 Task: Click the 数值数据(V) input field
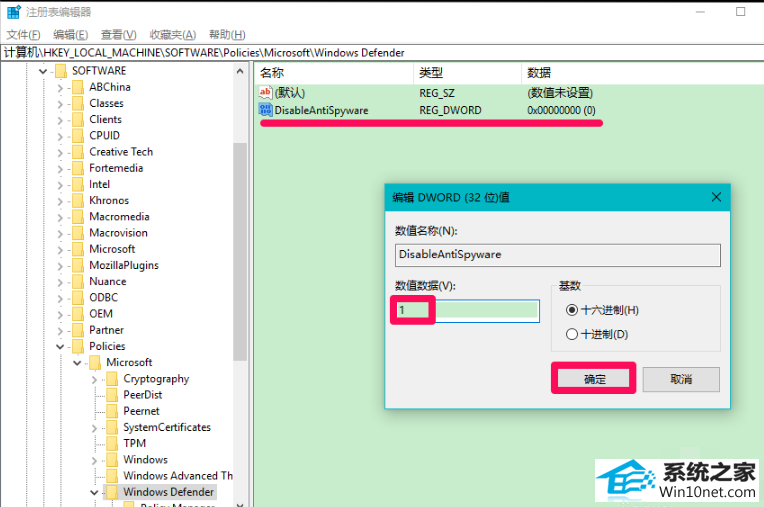[467, 310]
